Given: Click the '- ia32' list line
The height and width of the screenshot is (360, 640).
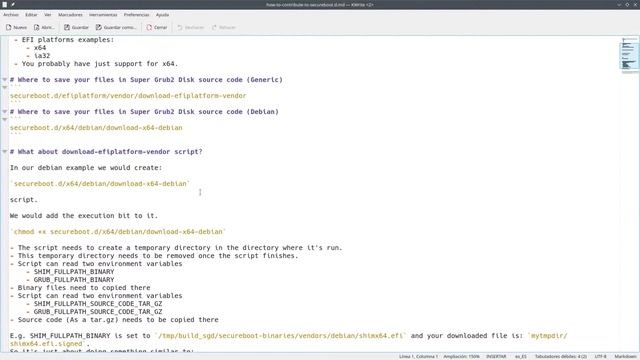Looking at the screenshot, I should (x=38, y=56).
